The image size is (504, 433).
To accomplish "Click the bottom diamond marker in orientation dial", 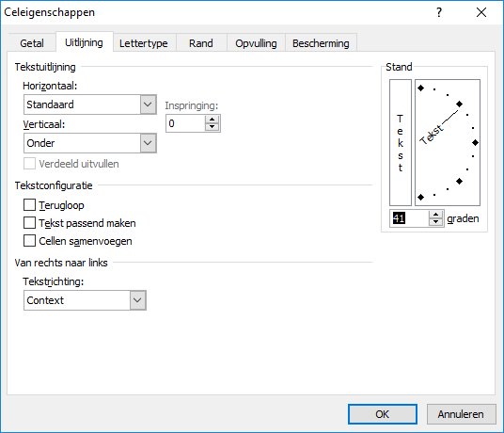I will pyautogui.click(x=420, y=197).
